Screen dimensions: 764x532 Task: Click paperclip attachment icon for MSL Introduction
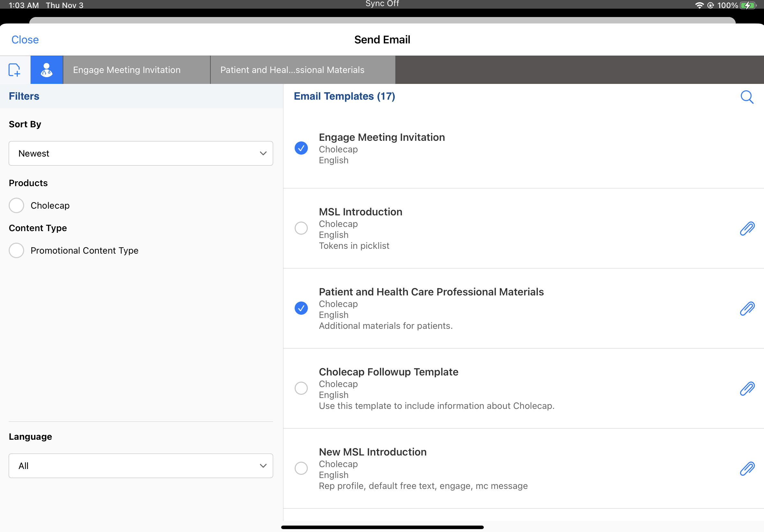point(747,229)
